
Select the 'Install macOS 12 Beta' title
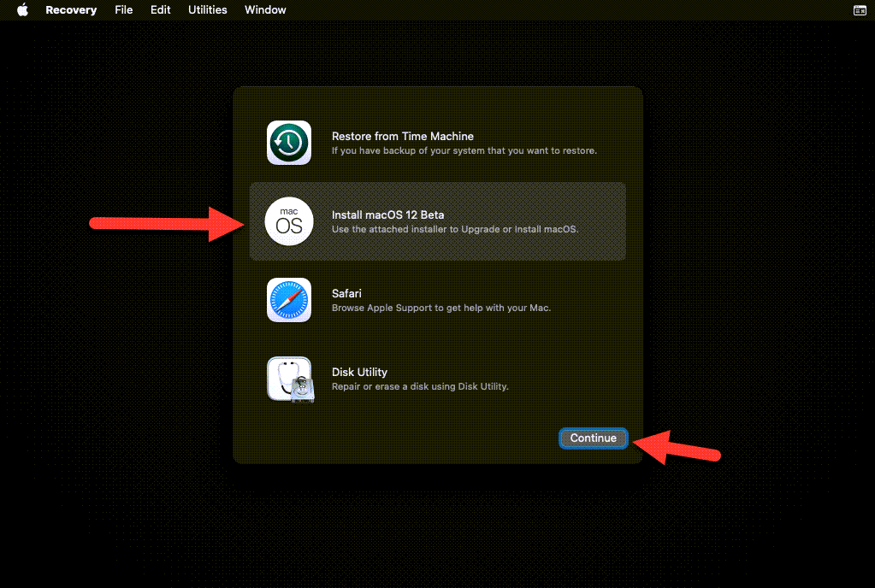387,215
